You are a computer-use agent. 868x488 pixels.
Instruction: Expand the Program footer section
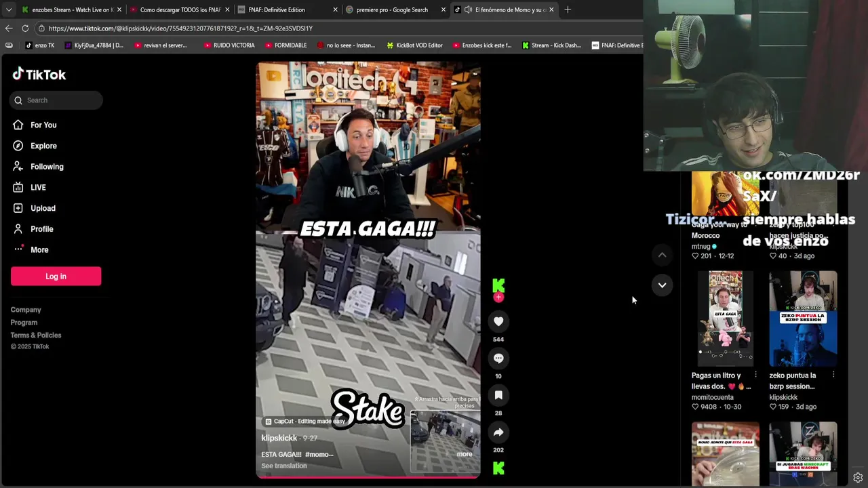pyautogui.click(x=24, y=323)
